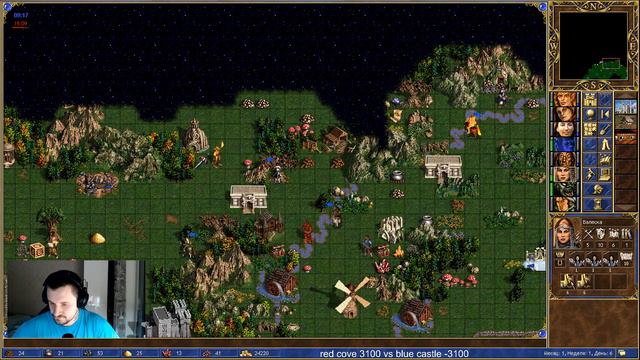
Task: Click the gold pile on the map
Action: click(x=98, y=238)
